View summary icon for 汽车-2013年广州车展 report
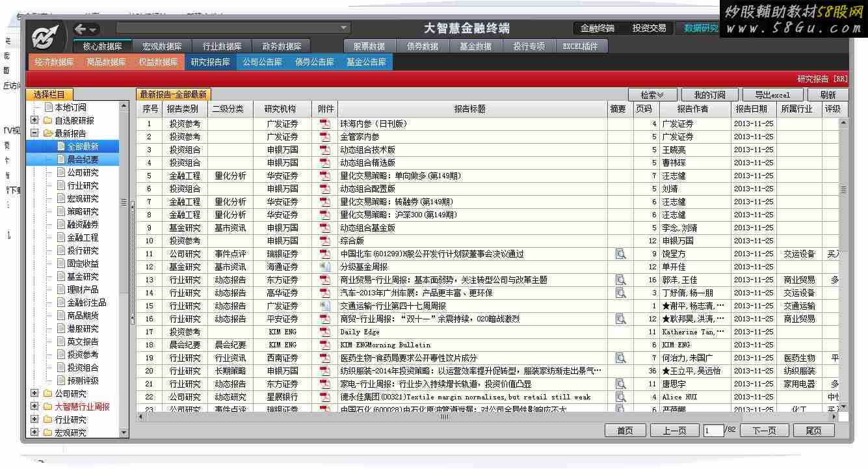The image size is (868, 469). [x=621, y=293]
